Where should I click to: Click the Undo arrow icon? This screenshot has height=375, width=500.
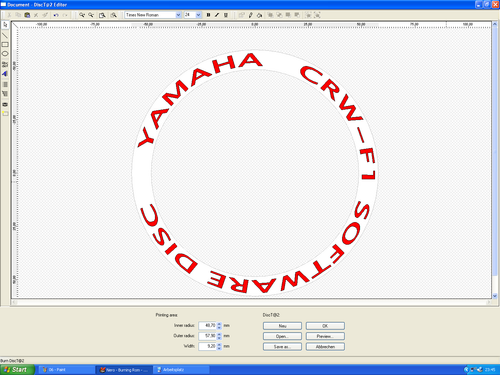click(56, 15)
